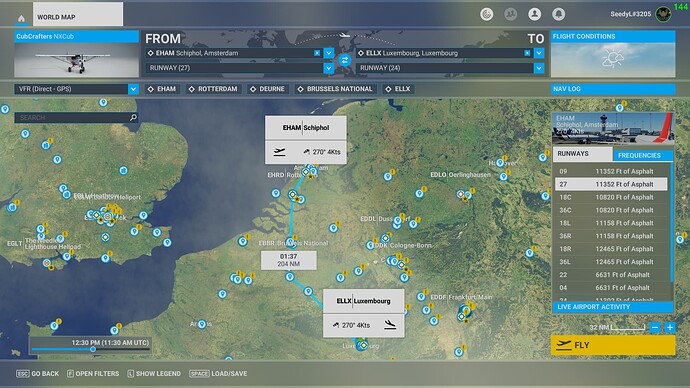The height and width of the screenshot is (388, 690).
Task: Open the friends group icon
Action: [x=510, y=14]
